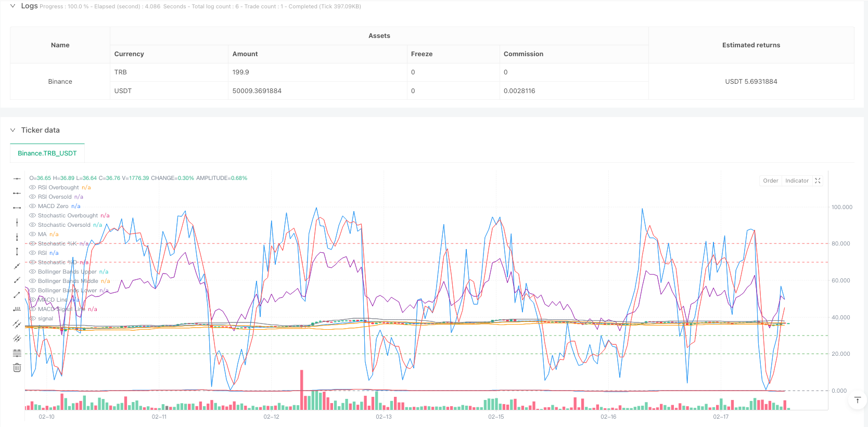
Task: Click the Logs heading text
Action: click(x=29, y=6)
